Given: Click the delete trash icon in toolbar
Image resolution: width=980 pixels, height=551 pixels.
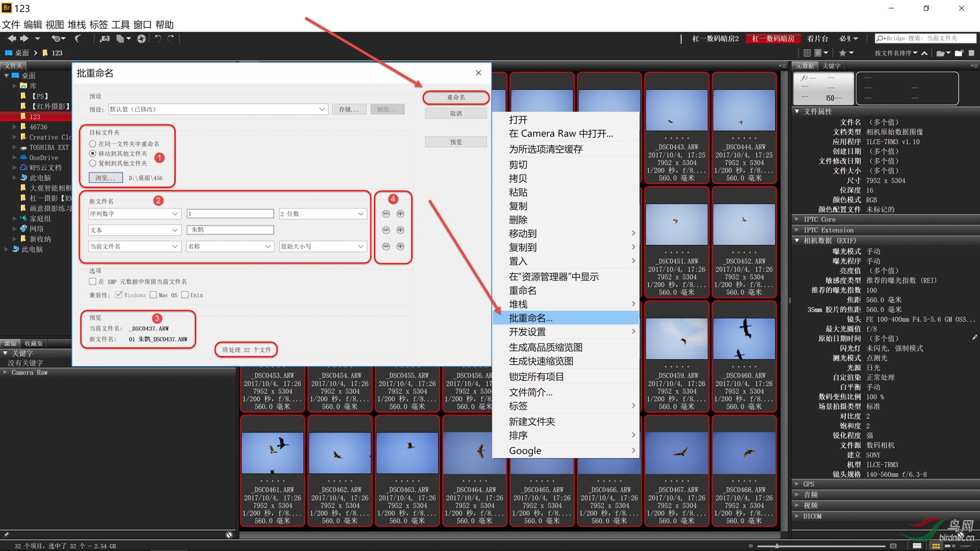Looking at the screenshot, I should (971, 53).
